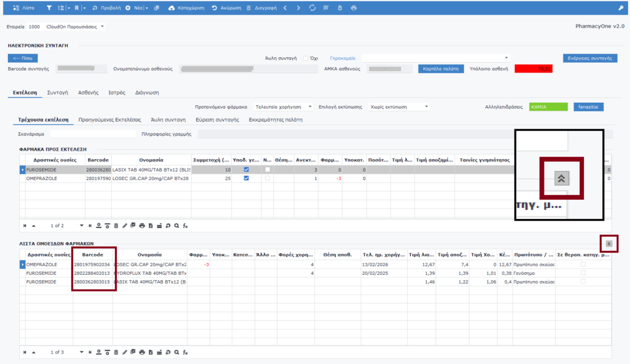Click into the Σκανάρισμα input field

(x=92, y=133)
